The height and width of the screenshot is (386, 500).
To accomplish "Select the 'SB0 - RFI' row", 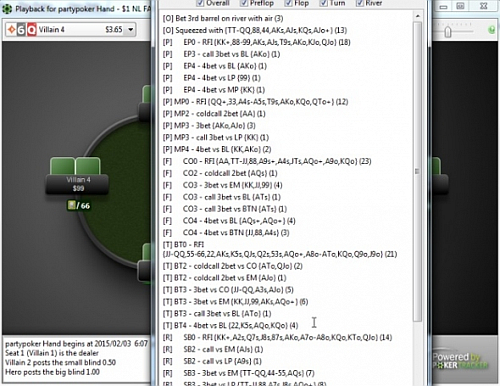I will (277, 337).
